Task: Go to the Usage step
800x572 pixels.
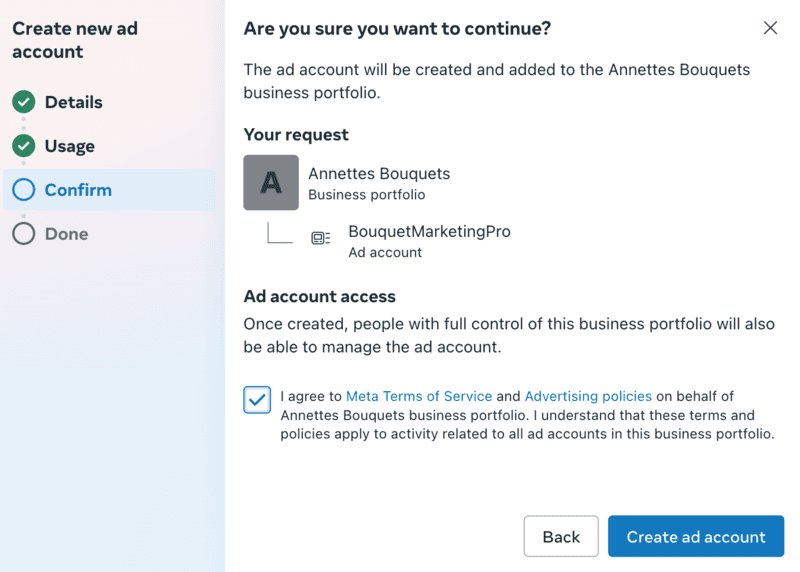Action: pos(69,146)
